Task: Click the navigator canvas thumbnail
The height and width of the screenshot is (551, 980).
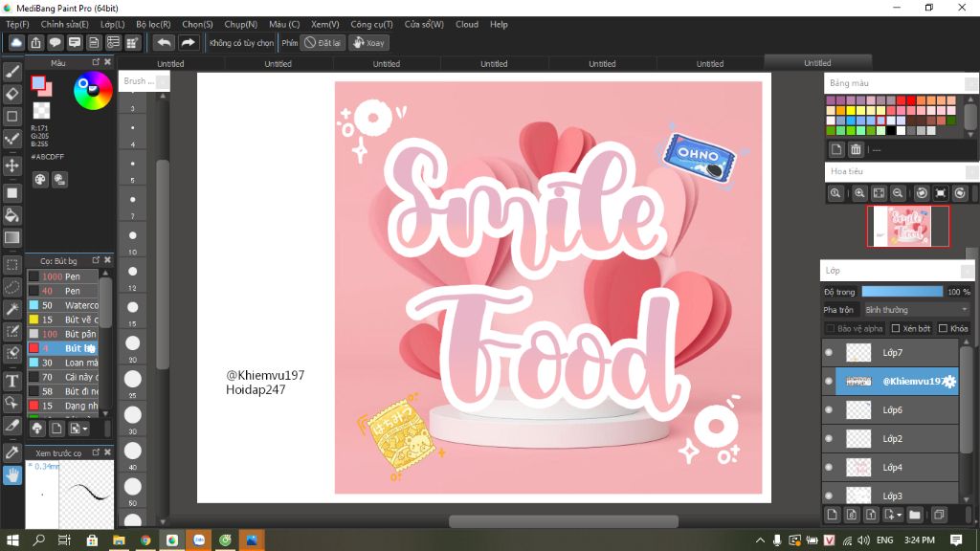Action: (x=907, y=226)
